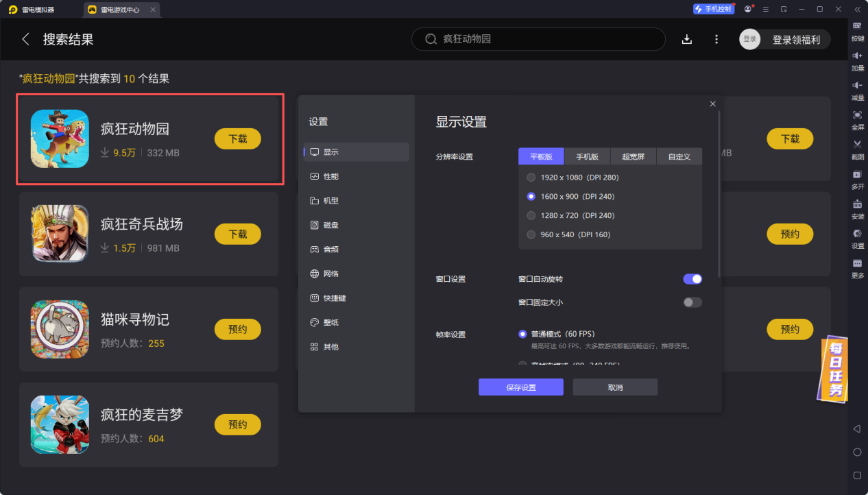868x495 pixels.
Task: Click the 疯狂动物园 search input field
Action: [x=538, y=39]
